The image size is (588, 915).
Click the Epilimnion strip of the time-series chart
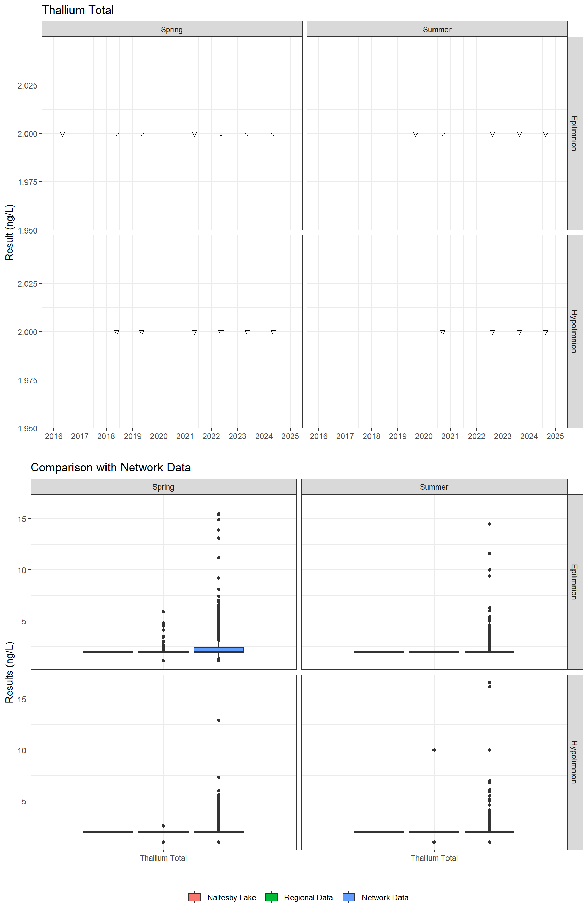tap(575, 133)
